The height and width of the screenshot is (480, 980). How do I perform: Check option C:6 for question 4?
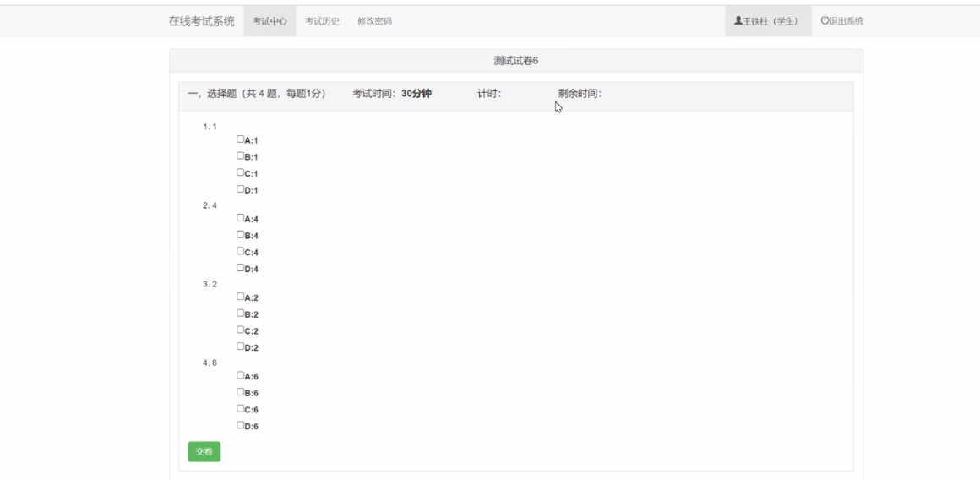[x=240, y=409]
